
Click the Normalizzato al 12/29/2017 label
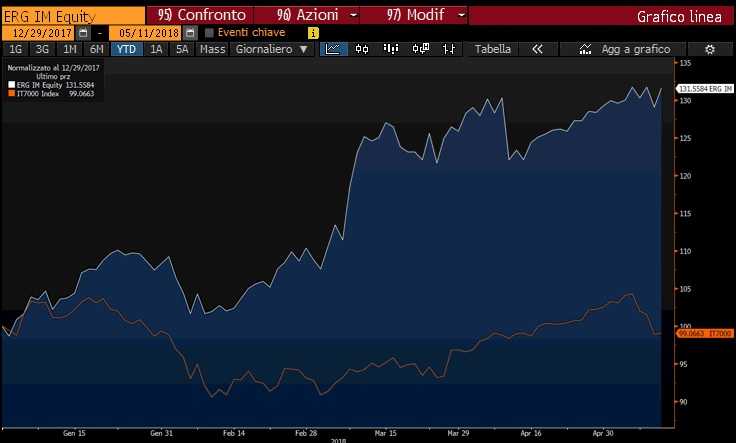tap(54, 68)
